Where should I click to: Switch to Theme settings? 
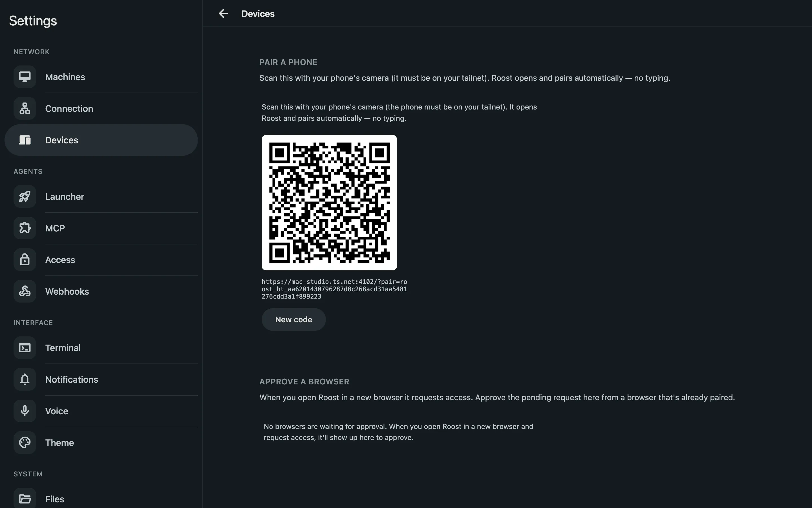tap(101, 443)
